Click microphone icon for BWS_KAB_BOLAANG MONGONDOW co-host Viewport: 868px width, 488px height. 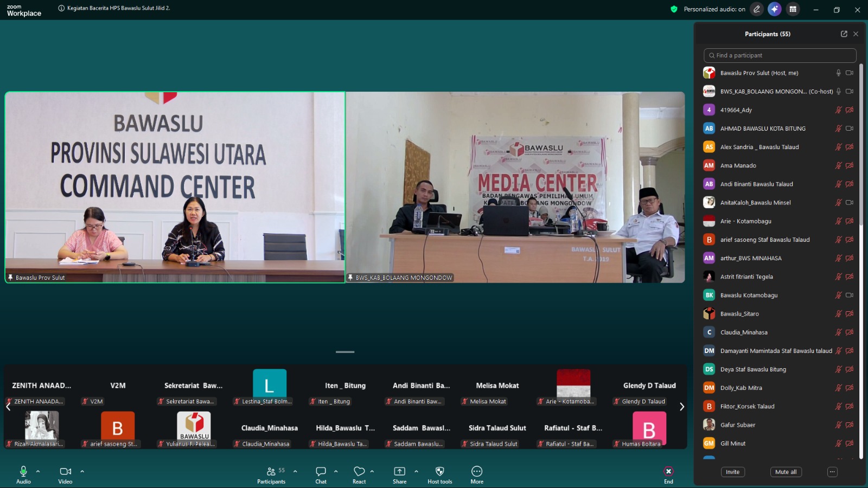[839, 91]
